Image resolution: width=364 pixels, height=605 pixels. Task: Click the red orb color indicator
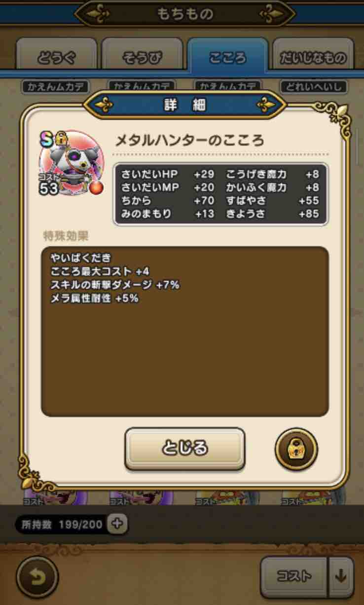(x=96, y=188)
